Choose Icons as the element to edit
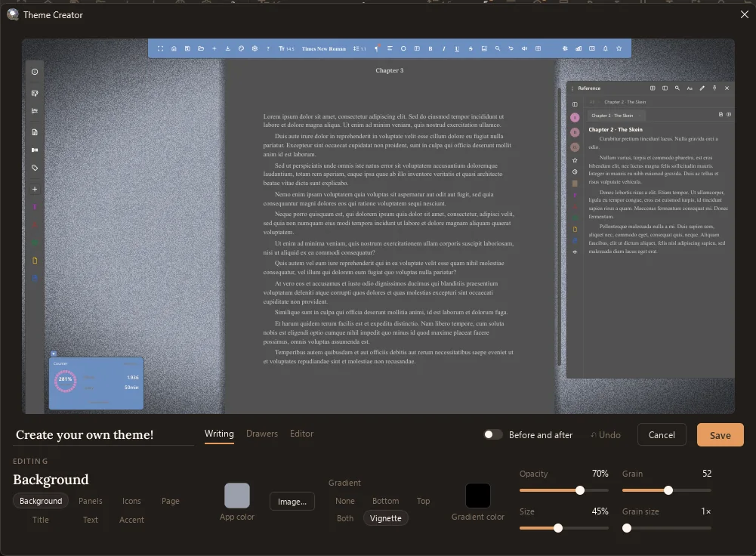This screenshot has width=756, height=556. [x=131, y=501]
